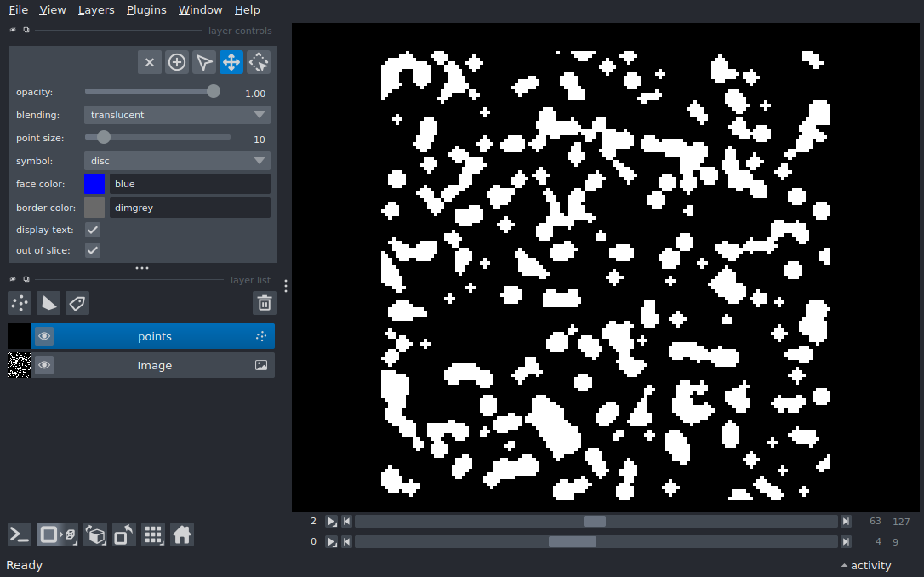Toggle out of slice checkbox
924x577 pixels.
pyautogui.click(x=93, y=250)
